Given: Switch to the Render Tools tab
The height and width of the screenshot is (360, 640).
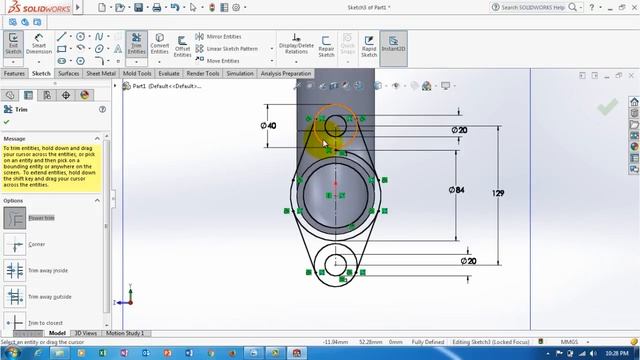Looking at the screenshot, I should tap(203, 73).
